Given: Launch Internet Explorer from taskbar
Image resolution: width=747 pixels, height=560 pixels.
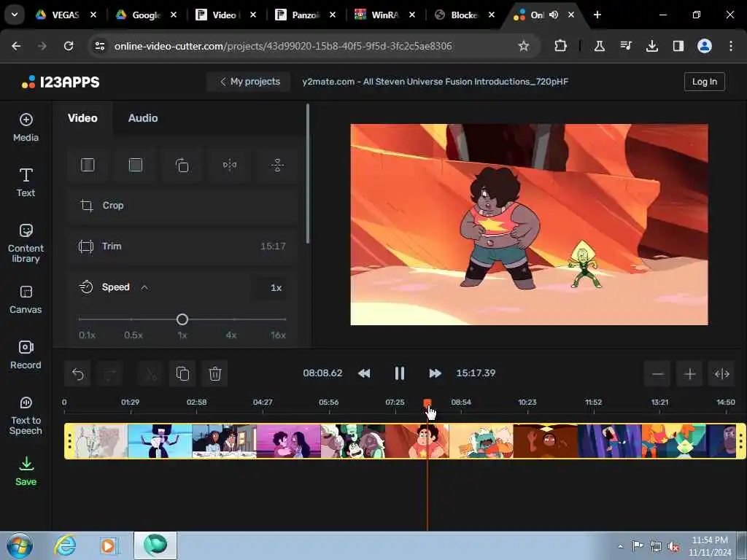Looking at the screenshot, I should pos(64,545).
